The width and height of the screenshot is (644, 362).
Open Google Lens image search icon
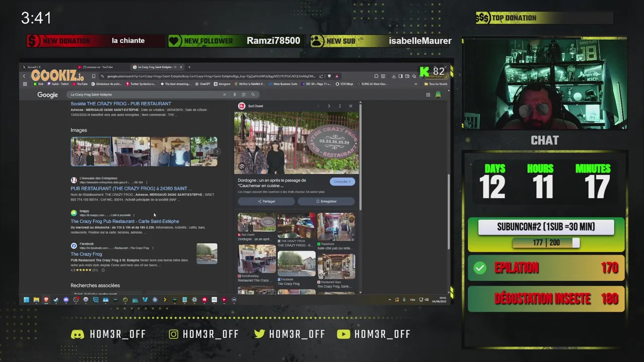tap(244, 95)
